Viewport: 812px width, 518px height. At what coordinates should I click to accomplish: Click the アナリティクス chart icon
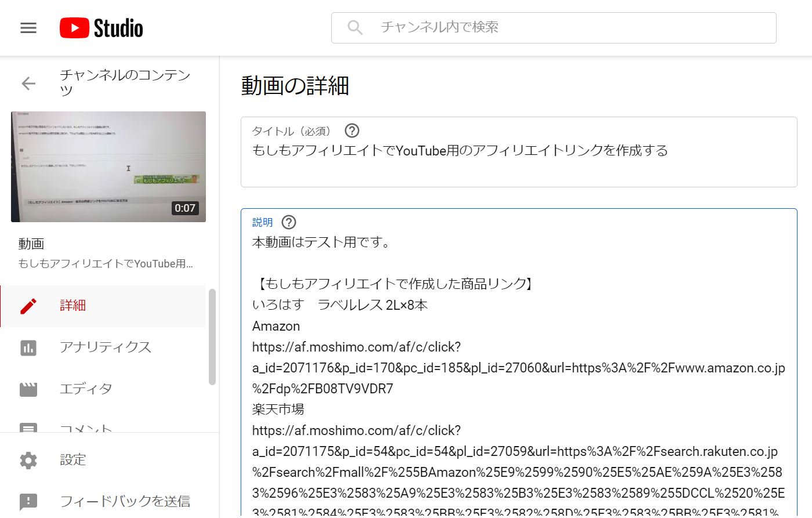click(x=28, y=347)
